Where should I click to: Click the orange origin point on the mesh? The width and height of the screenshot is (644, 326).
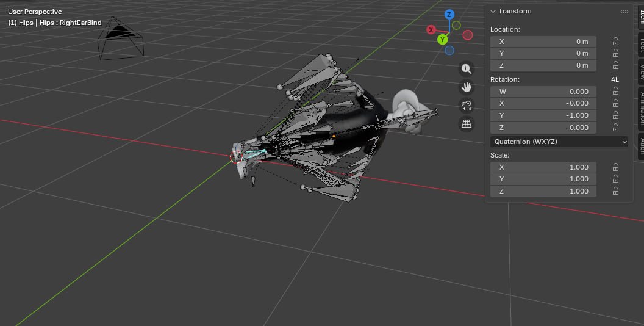click(x=334, y=136)
